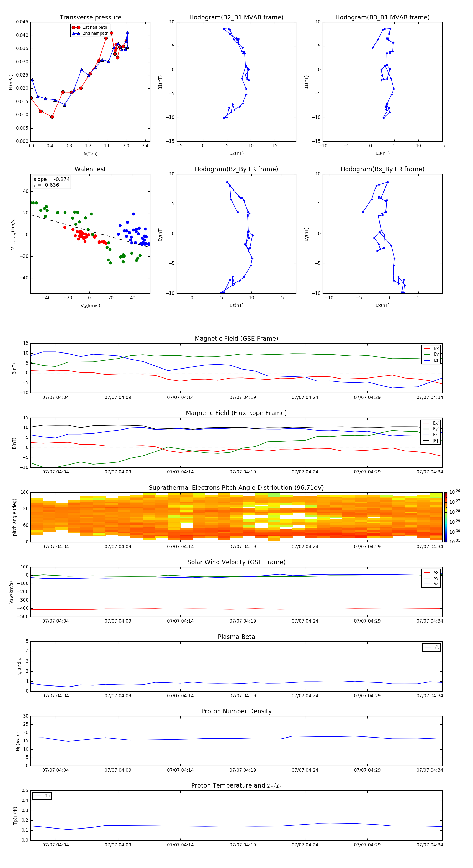
Task: Click 'pitch angle (deg)' y-axis label
Action: 14,517
